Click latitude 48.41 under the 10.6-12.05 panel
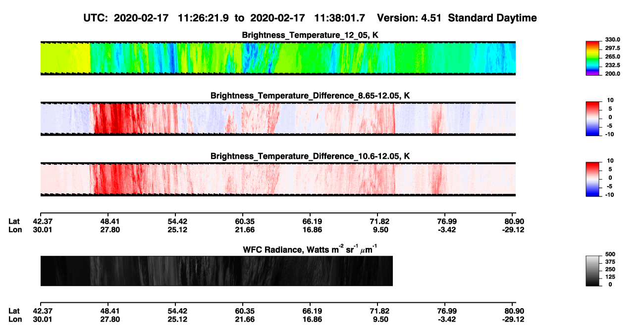Screen dimensions: 644x330 coord(109,221)
